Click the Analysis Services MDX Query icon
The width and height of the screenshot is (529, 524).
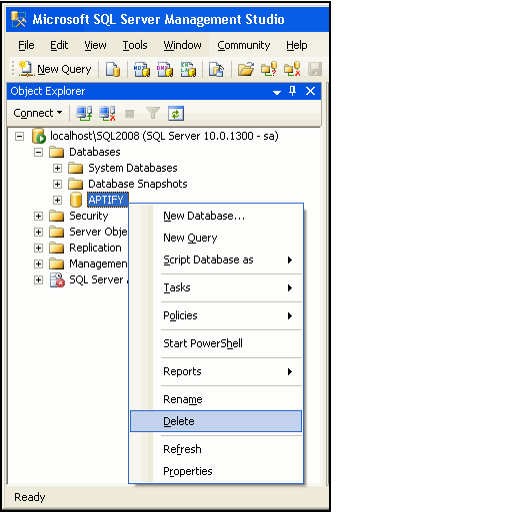coord(142,69)
